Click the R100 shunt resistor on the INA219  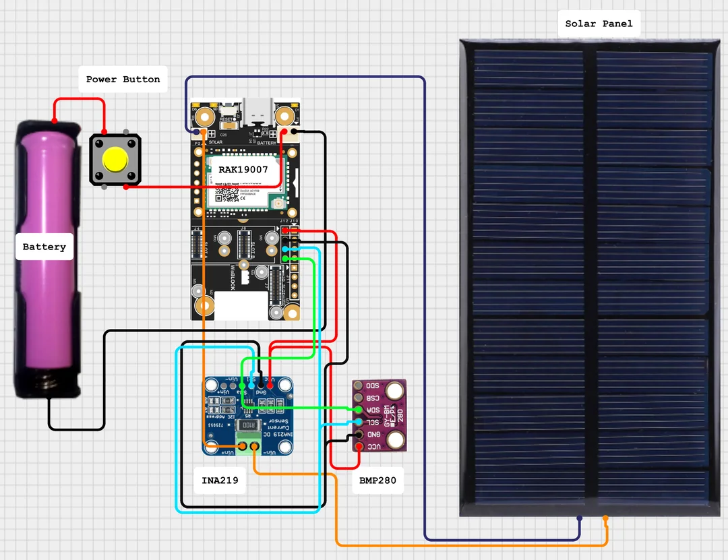249,426
